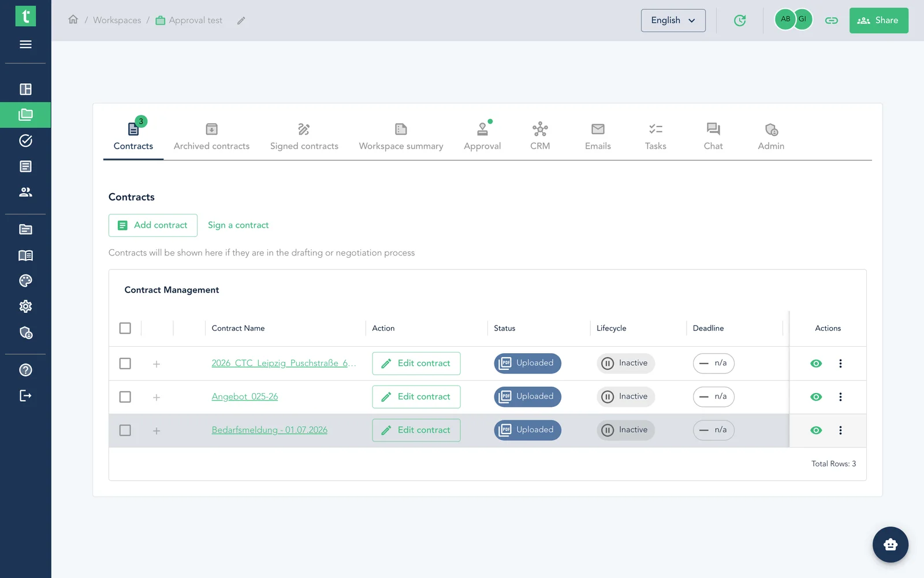Open the Approval tab

pos(482,136)
